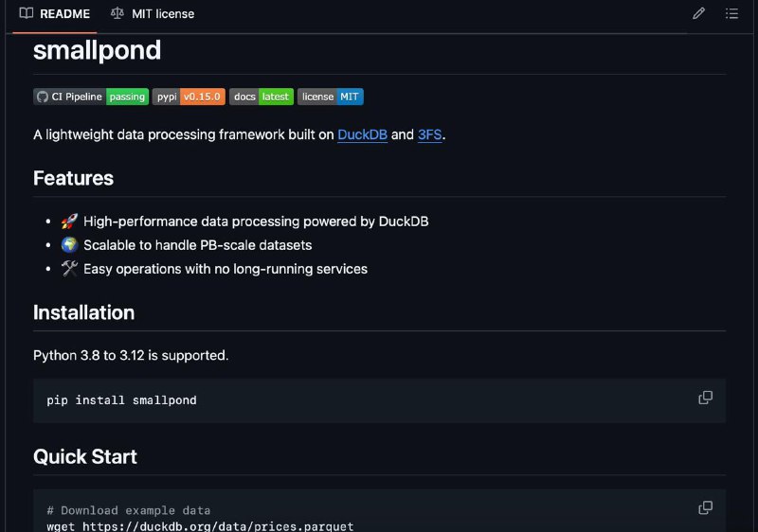Open the 3FS link

coord(430,134)
